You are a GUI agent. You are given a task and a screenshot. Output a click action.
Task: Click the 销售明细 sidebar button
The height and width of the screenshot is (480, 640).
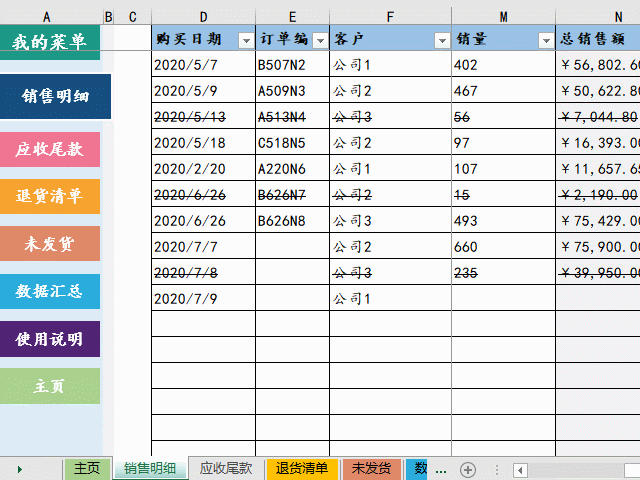coord(56,97)
